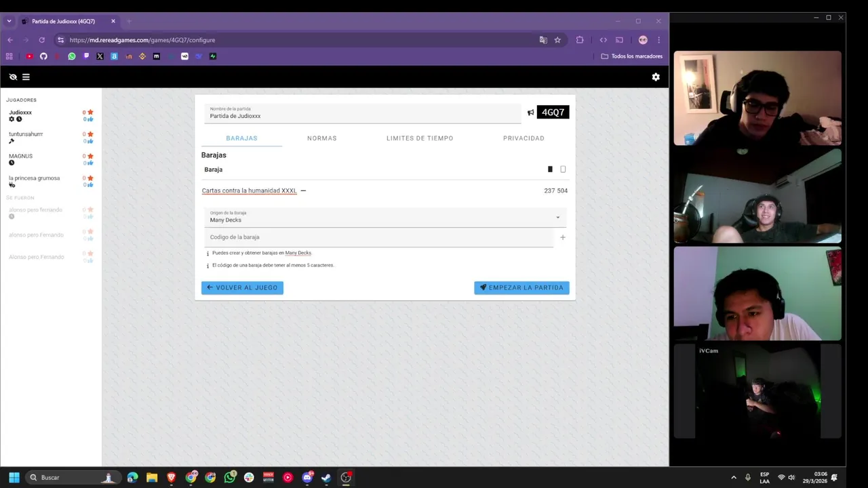Open game settings gear icon
This screenshot has height=488, width=868.
click(656, 77)
